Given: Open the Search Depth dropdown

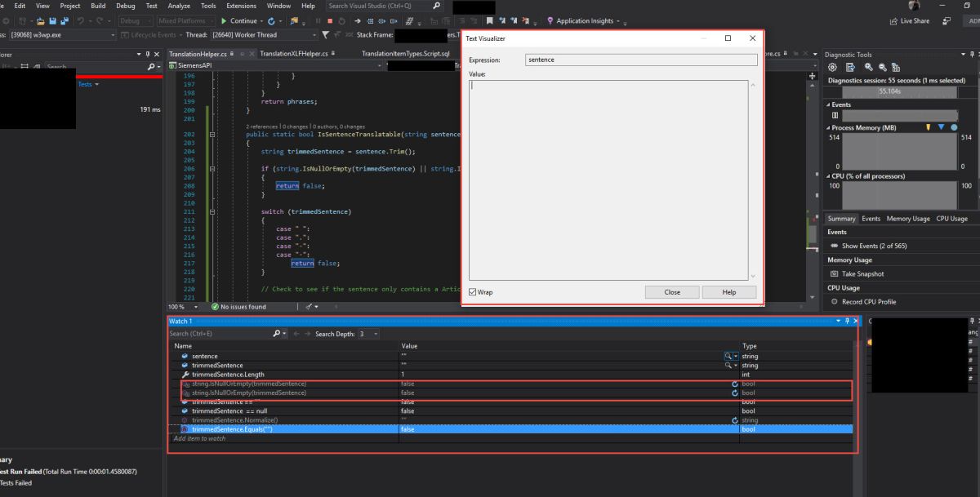Looking at the screenshot, I should [374, 334].
